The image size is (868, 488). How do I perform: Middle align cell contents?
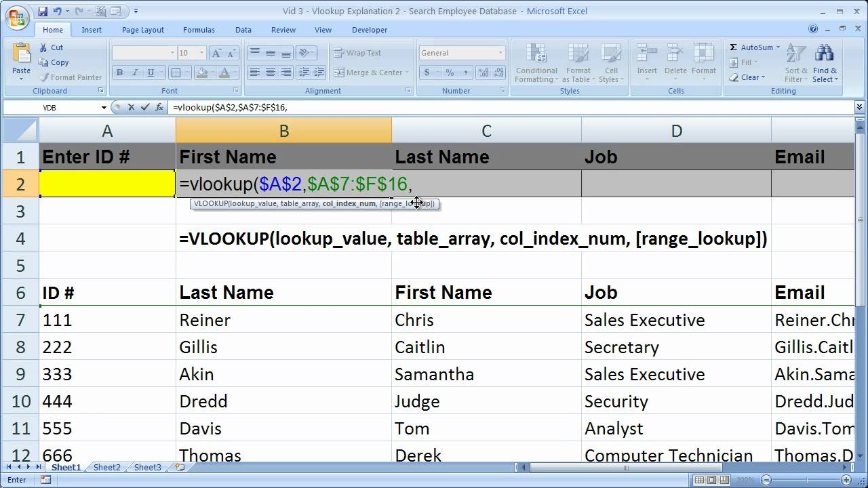(x=270, y=53)
